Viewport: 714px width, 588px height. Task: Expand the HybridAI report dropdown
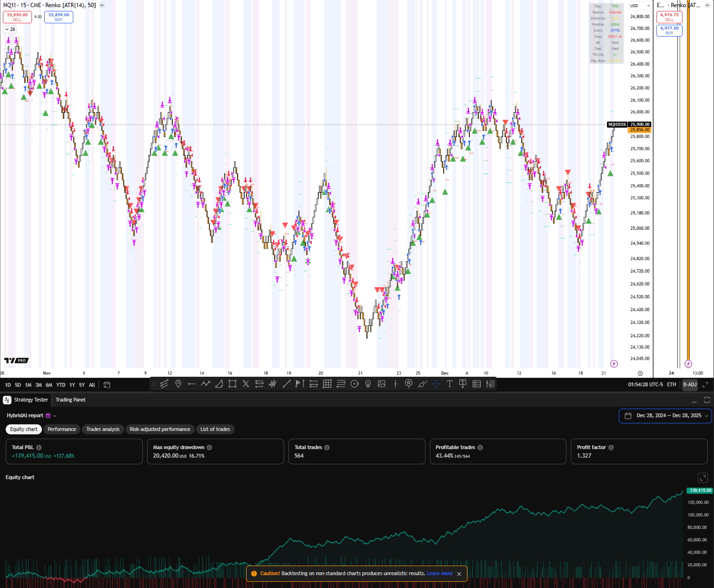tap(53, 415)
